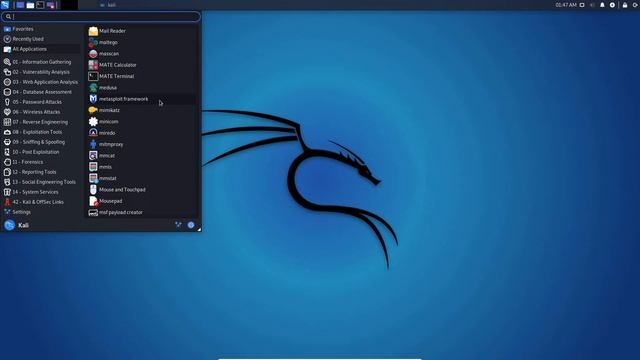Launch medusa from the app list

click(x=142, y=88)
